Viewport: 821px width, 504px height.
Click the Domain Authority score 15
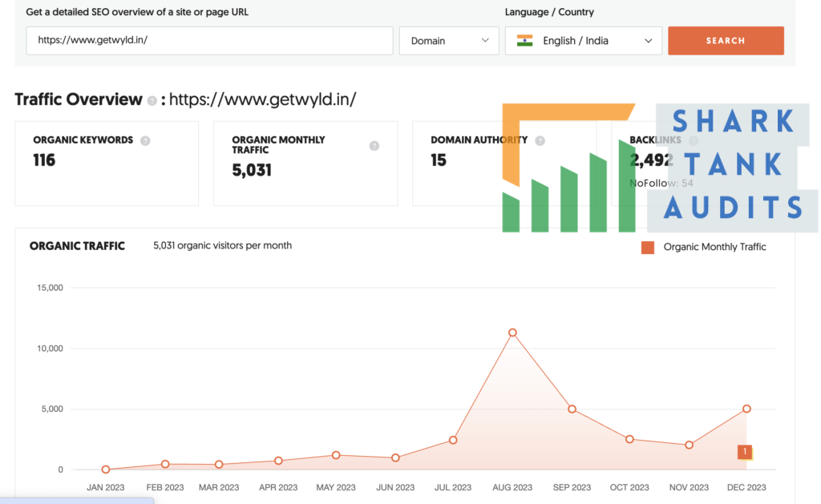[x=439, y=160]
